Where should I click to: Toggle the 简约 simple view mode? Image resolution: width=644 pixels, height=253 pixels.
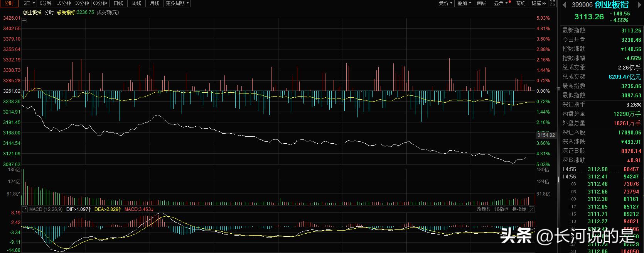pos(521,3)
